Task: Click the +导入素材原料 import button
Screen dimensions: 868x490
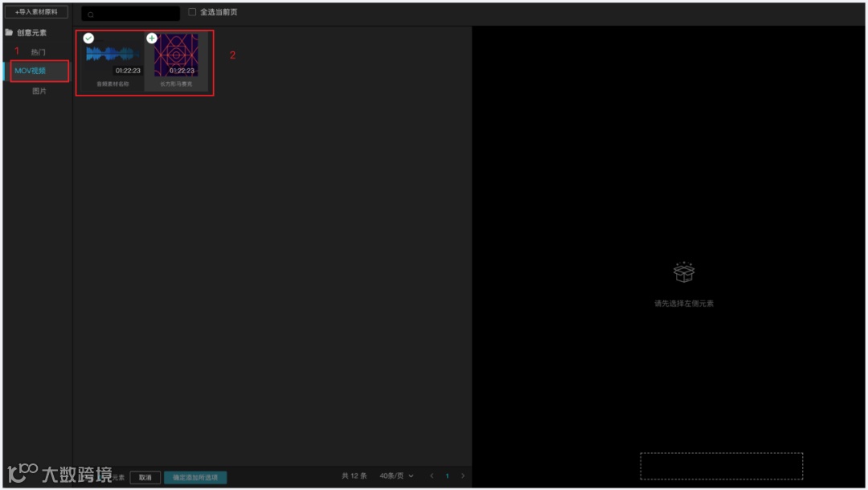Action: (x=36, y=11)
